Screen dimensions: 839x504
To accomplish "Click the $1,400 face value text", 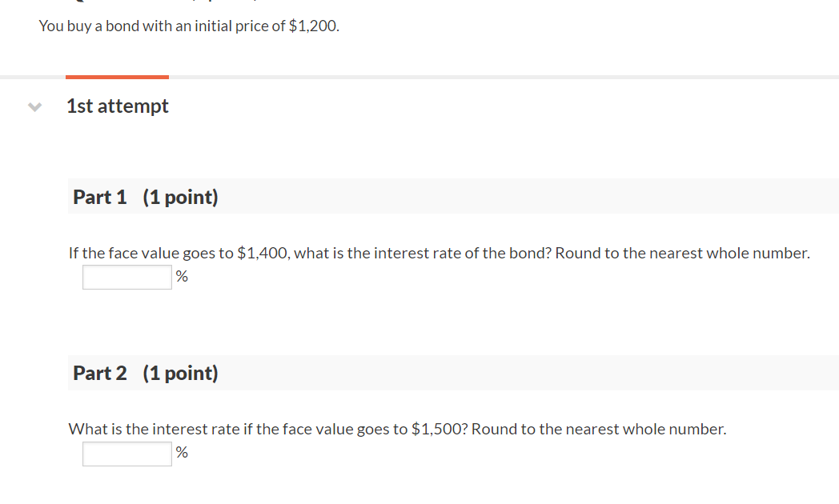I will point(263,253).
